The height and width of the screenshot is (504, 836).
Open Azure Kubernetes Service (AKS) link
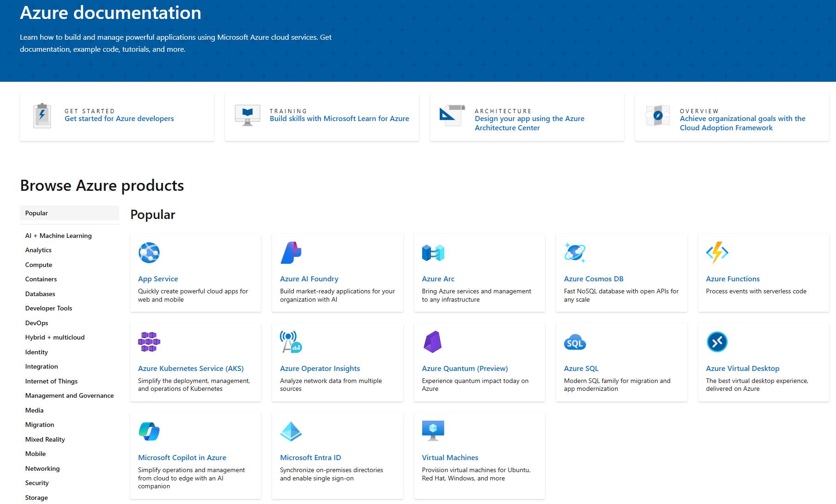(x=191, y=369)
